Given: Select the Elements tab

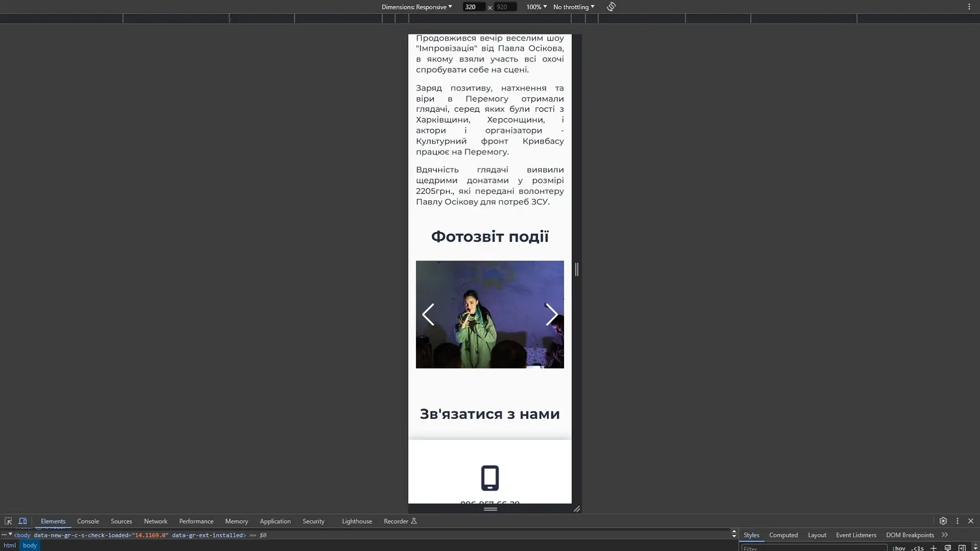Looking at the screenshot, I should coord(53,521).
